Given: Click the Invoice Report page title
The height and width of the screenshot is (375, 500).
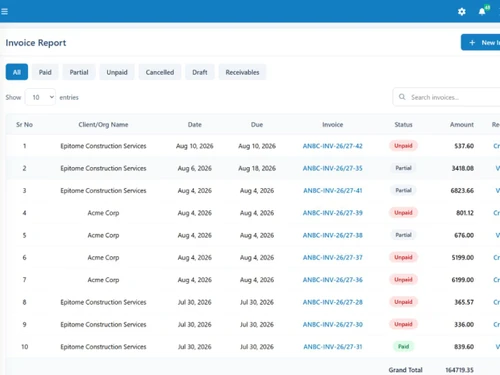Looking at the screenshot, I should pyautogui.click(x=36, y=43).
